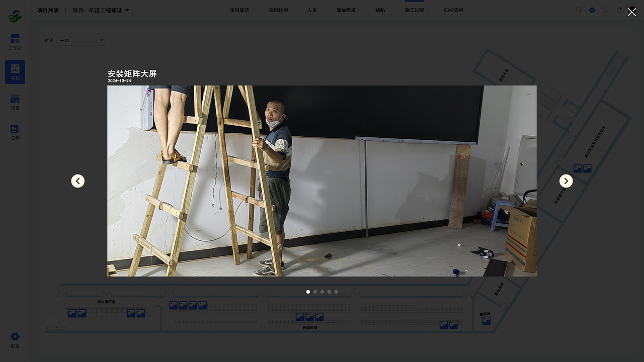Switch to the 项目规范 tab
This screenshot has width=644, height=362.
239,10
